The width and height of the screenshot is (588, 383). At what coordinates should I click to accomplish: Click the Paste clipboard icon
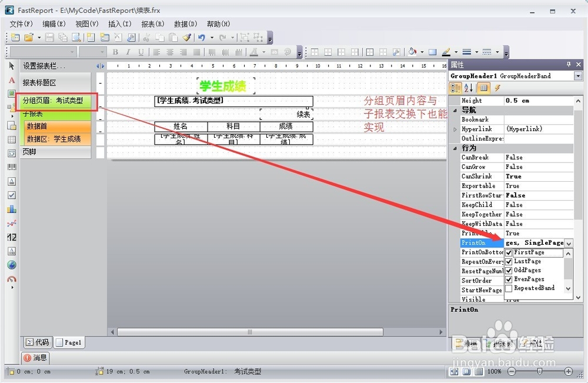point(173,37)
